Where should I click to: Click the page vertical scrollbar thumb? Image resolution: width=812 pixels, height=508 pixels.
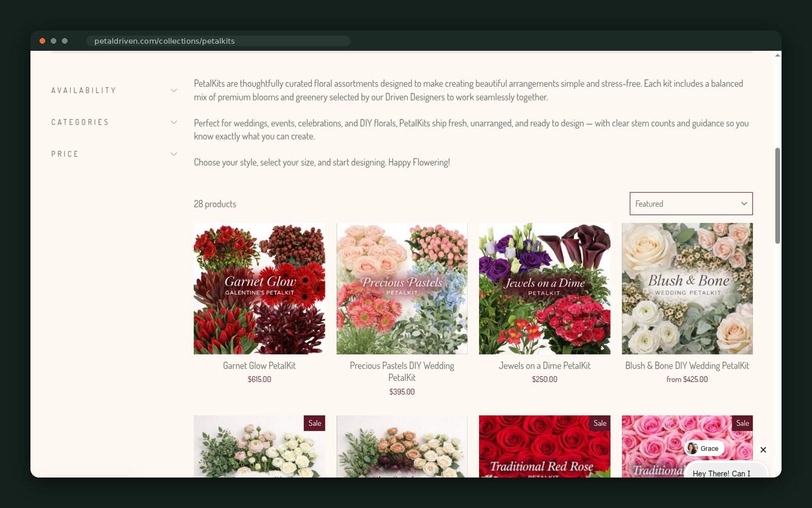click(777, 196)
